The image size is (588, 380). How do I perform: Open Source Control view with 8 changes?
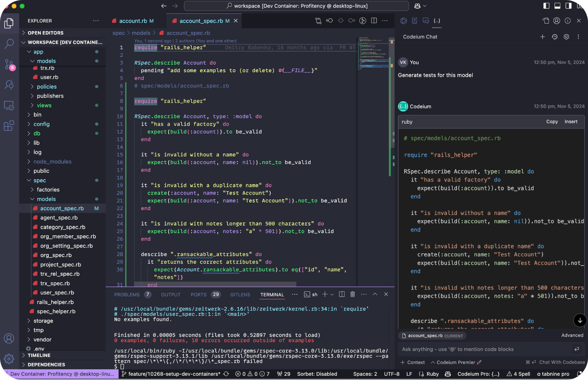(9, 64)
